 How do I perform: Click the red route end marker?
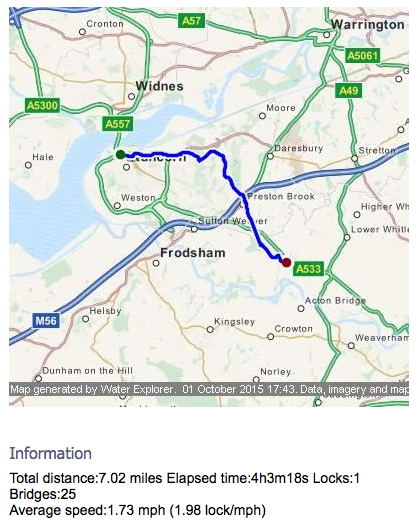point(286,262)
